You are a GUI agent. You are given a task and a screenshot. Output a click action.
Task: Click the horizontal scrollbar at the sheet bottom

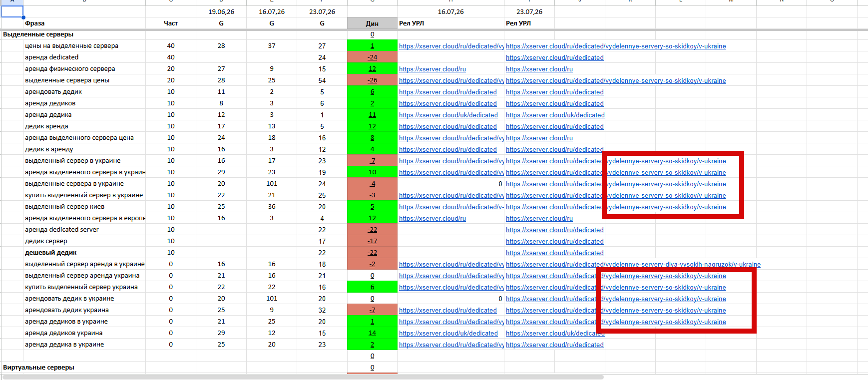(x=303, y=377)
